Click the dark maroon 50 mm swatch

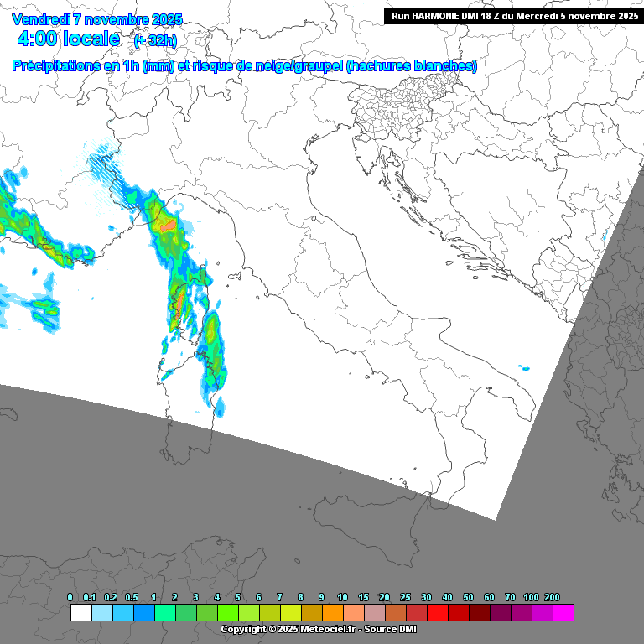pyautogui.click(x=480, y=613)
